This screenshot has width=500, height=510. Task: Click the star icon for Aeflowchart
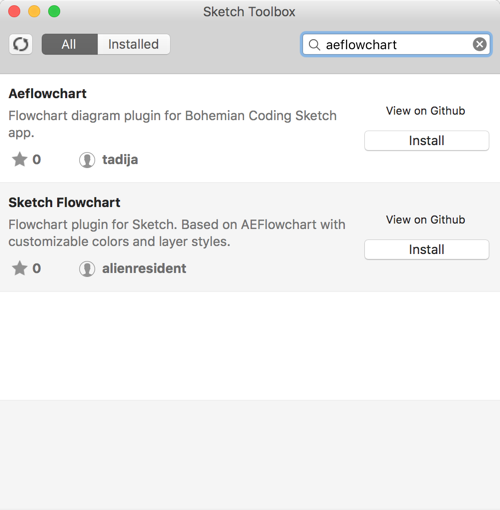(20, 159)
